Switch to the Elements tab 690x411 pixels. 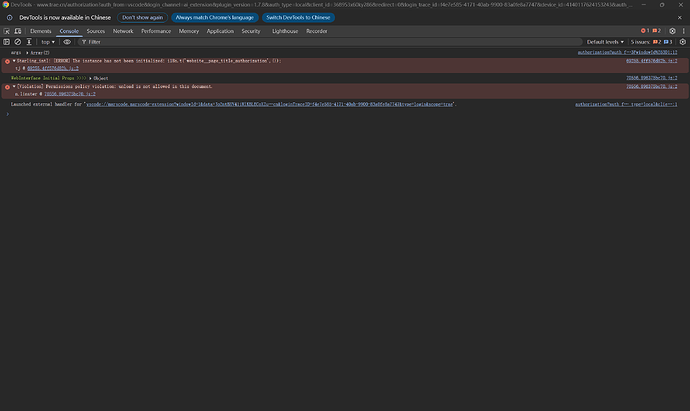40,31
